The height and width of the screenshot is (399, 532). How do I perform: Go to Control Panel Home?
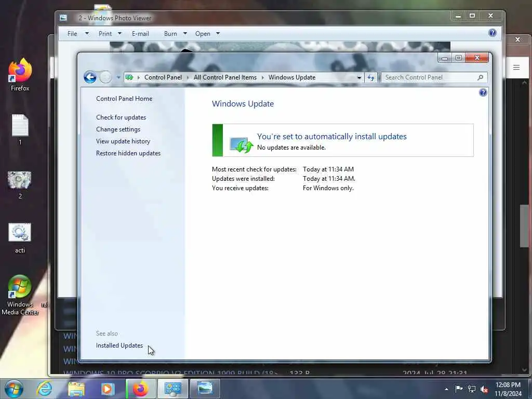click(124, 99)
